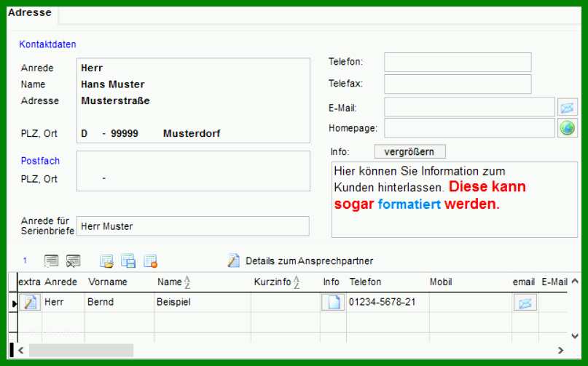588x366 pixels.
Task: Click the blue word formatiert
Action: coord(409,204)
